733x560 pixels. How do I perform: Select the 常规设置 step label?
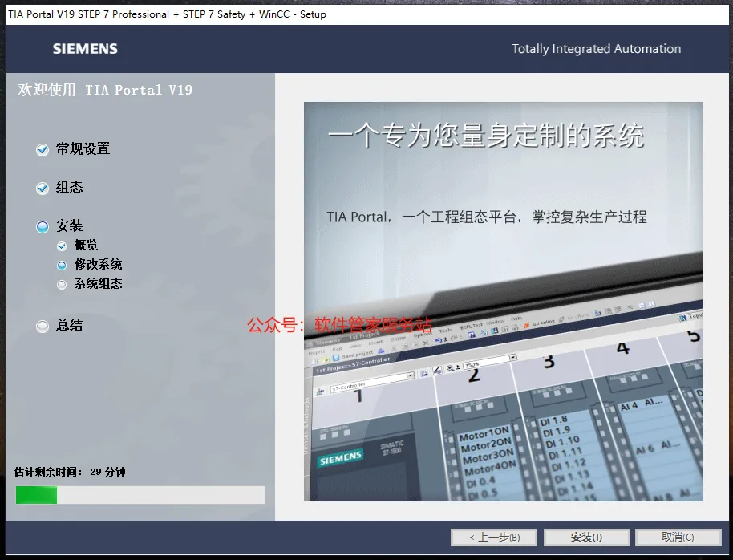[x=83, y=148]
